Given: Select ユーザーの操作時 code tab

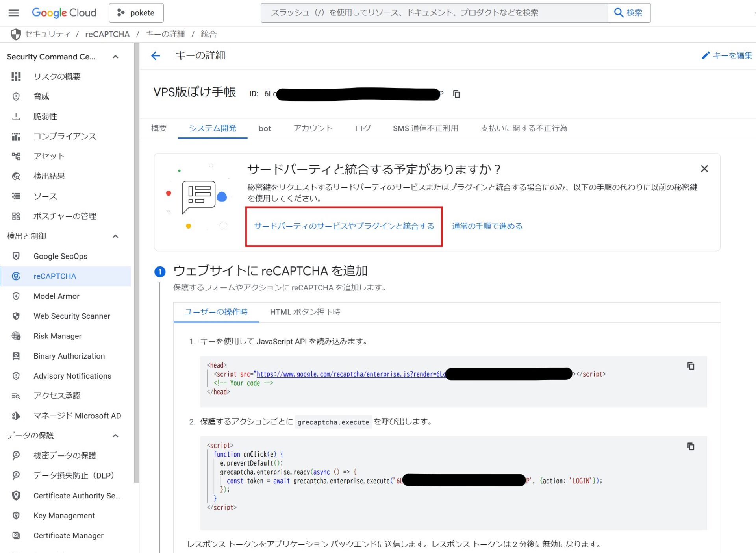Looking at the screenshot, I should [216, 312].
